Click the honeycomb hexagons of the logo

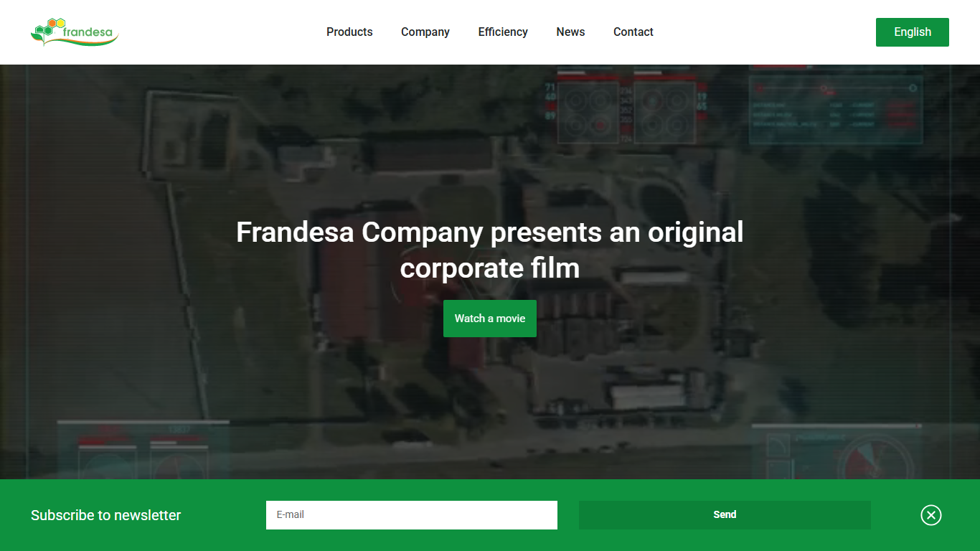coord(49,28)
